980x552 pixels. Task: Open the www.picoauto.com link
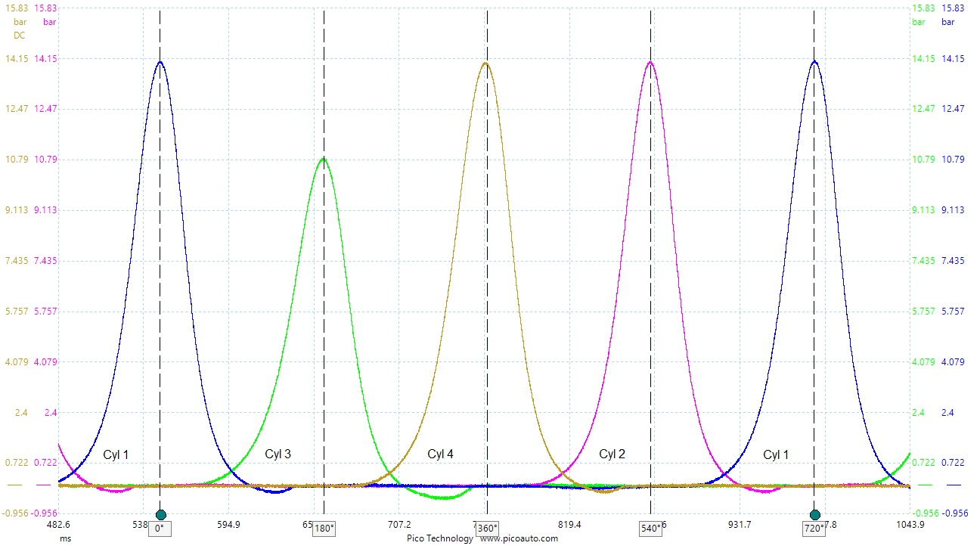click(x=519, y=538)
